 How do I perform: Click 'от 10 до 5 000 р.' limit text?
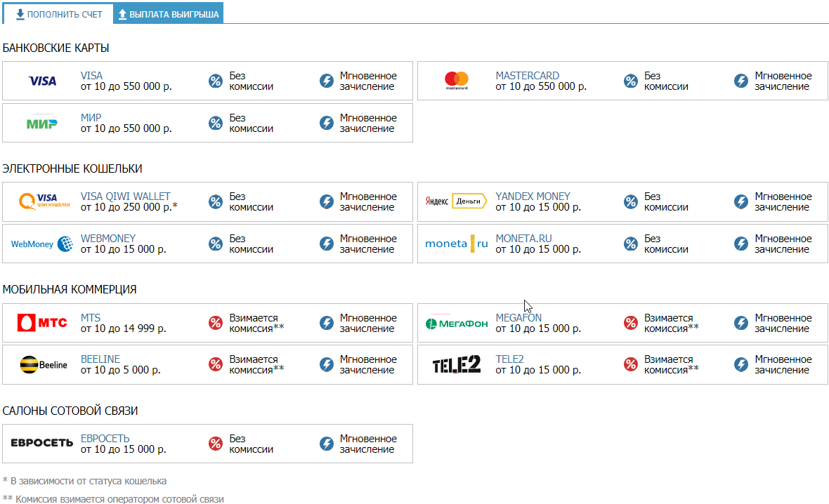pos(121,370)
